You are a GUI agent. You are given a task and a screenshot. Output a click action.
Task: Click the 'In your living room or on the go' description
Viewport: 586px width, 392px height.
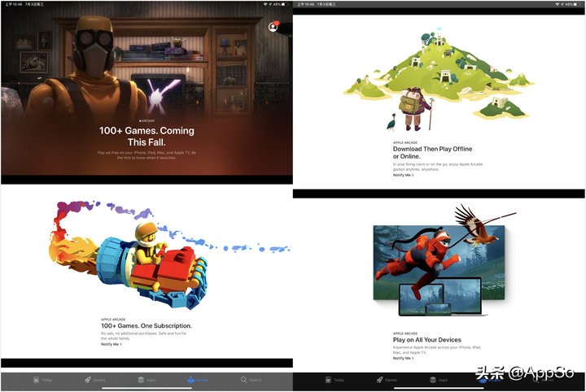coord(438,167)
